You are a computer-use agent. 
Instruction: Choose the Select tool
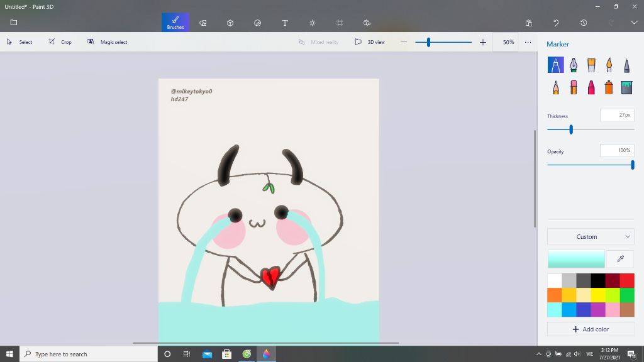tap(19, 42)
